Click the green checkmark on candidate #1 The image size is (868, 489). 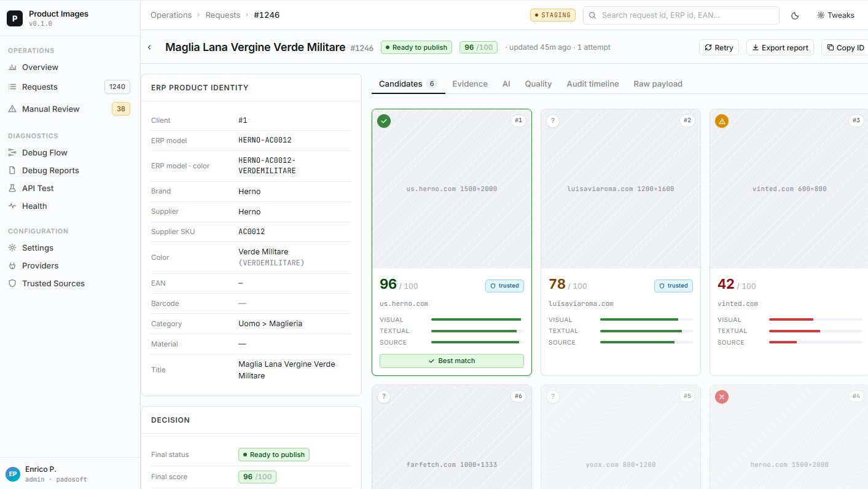pos(384,121)
